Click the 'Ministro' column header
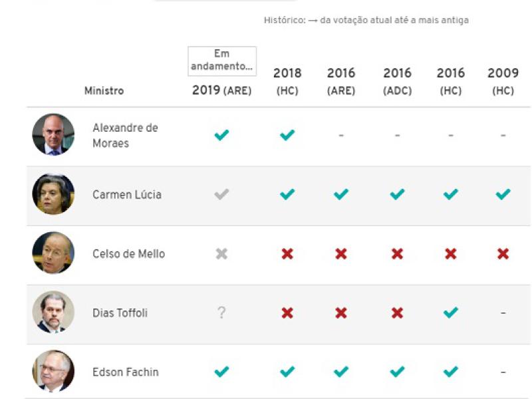532x399 pixels. (x=104, y=91)
